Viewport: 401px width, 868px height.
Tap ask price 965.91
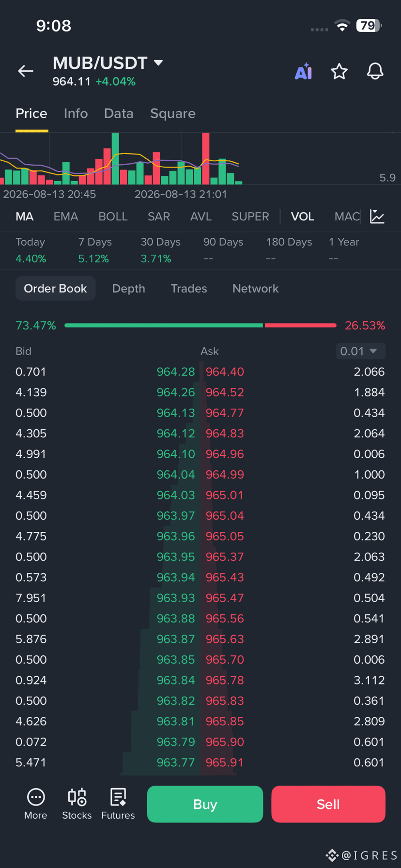[225, 763]
